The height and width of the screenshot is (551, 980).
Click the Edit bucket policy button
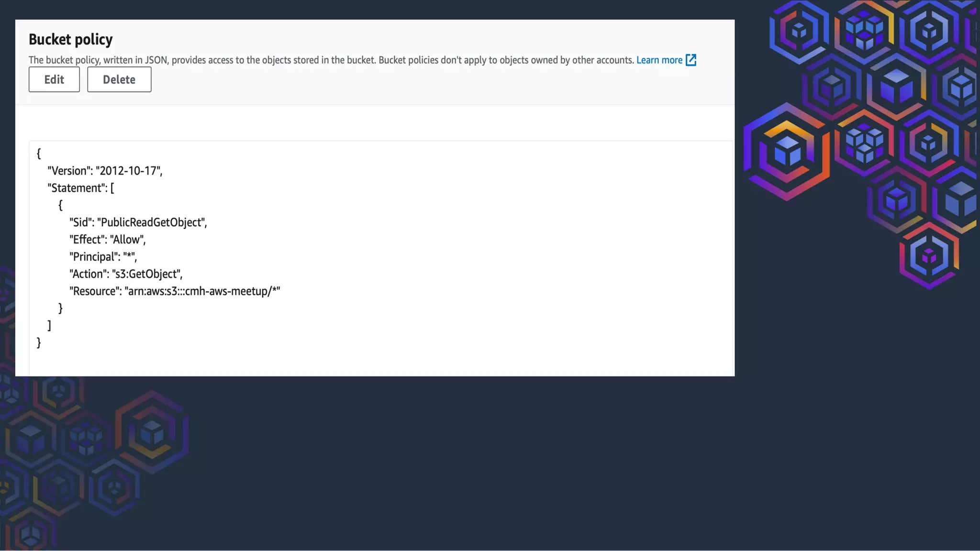tap(54, 79)
